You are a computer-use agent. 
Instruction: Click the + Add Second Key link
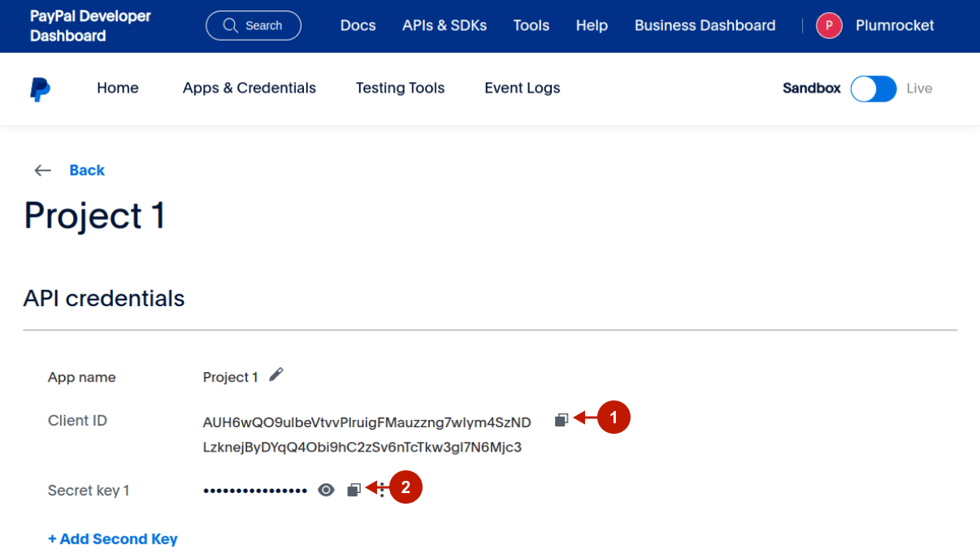(x=113, y=539)
